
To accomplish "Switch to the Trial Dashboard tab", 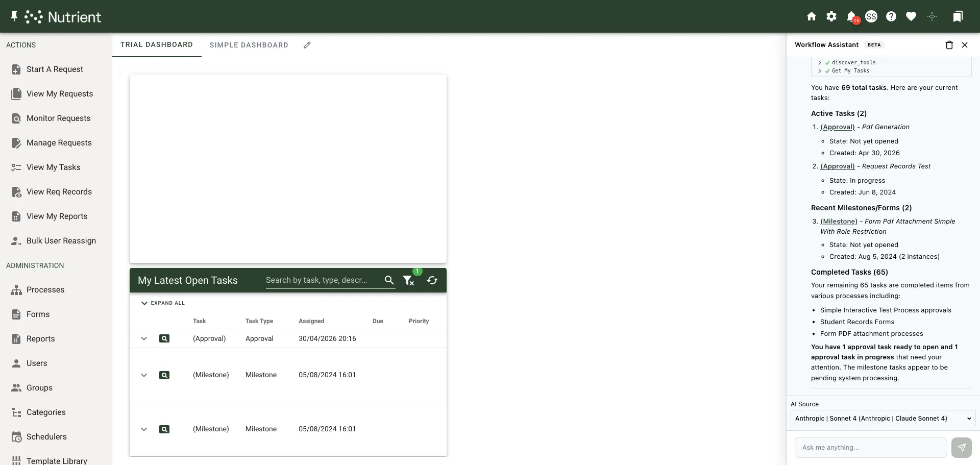I will [x=157, y=45].
